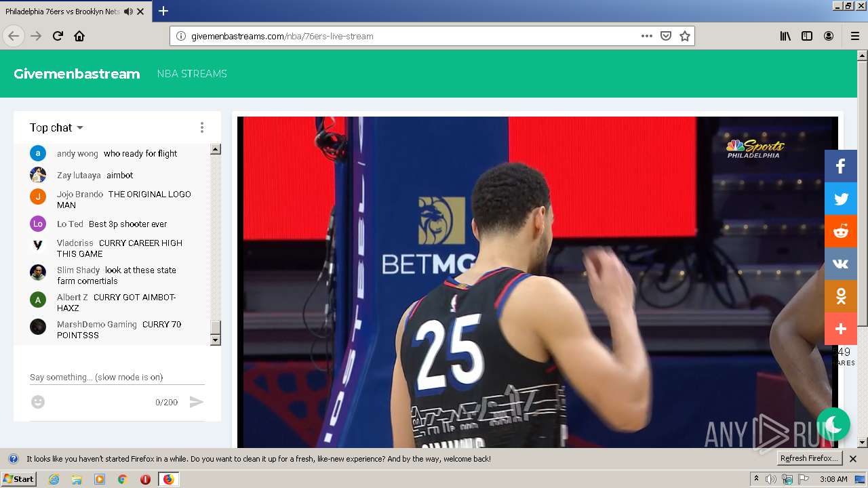Open the Firefox Home page
Screen dimensions: 868x488
pyautogui.click(x=79, y=36)
